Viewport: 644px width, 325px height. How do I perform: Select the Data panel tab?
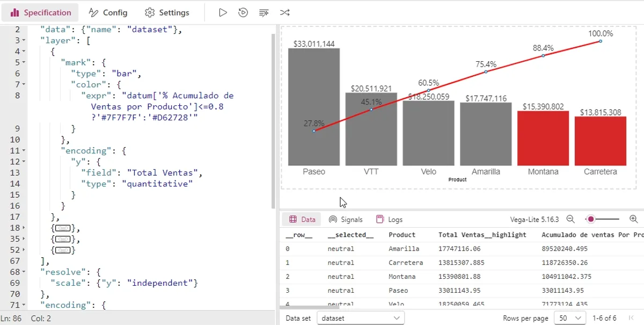point(302,219)
